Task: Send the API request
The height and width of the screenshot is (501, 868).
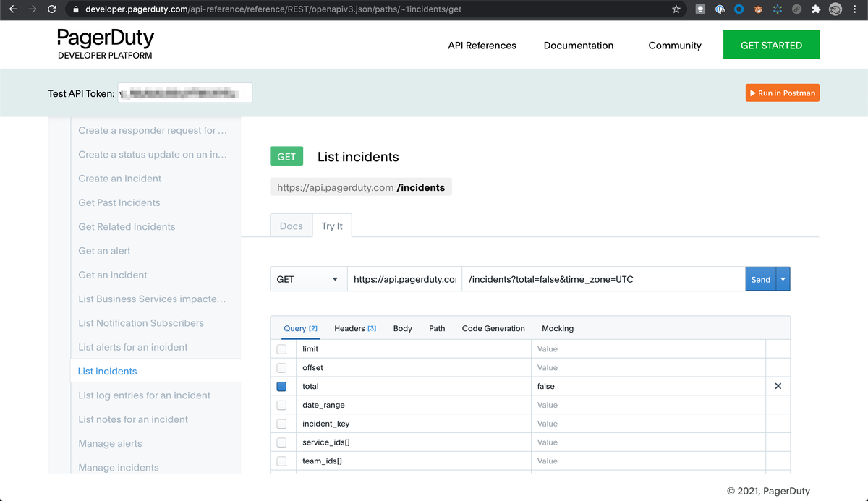Action: [x=761, y=279]
